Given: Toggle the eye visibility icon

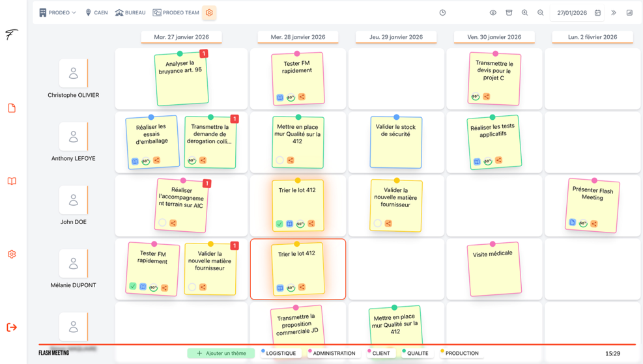Looking at the screenshot, I should coord(493,13).
